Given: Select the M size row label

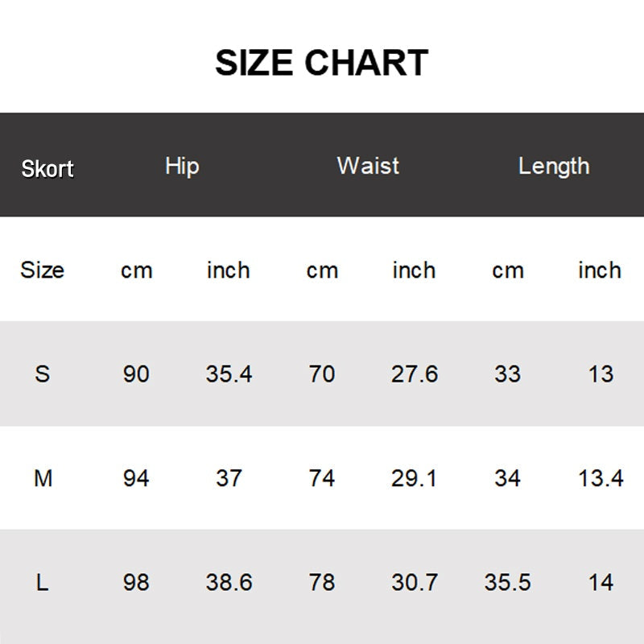Looking at the screenshot, I should click(43, 478).
